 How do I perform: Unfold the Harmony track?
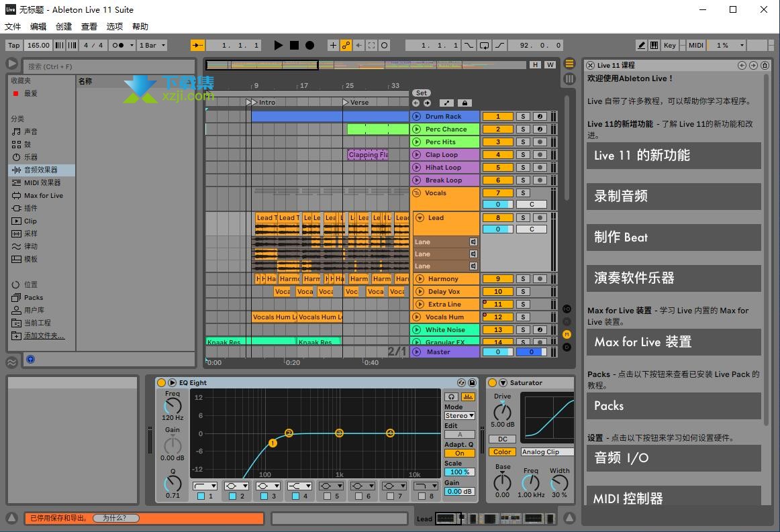coord(420,279)
